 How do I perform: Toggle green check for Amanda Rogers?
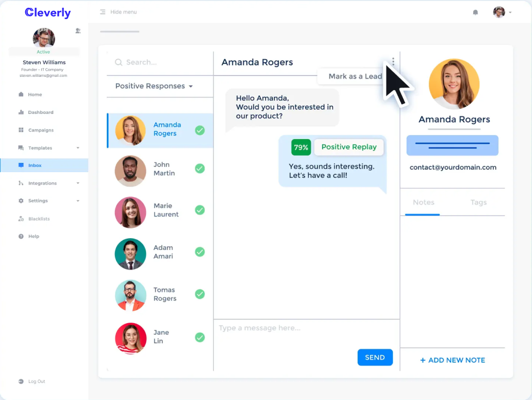tap(200, 130)
